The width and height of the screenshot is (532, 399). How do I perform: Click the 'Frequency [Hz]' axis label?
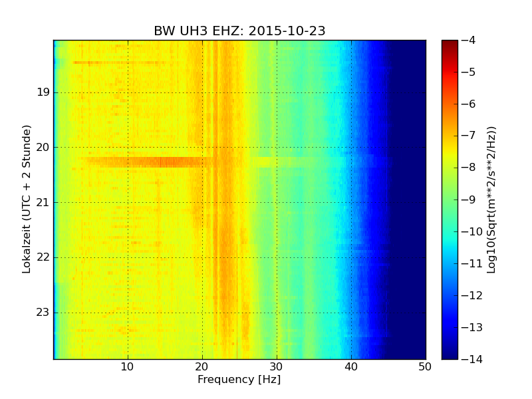point(239,379)
